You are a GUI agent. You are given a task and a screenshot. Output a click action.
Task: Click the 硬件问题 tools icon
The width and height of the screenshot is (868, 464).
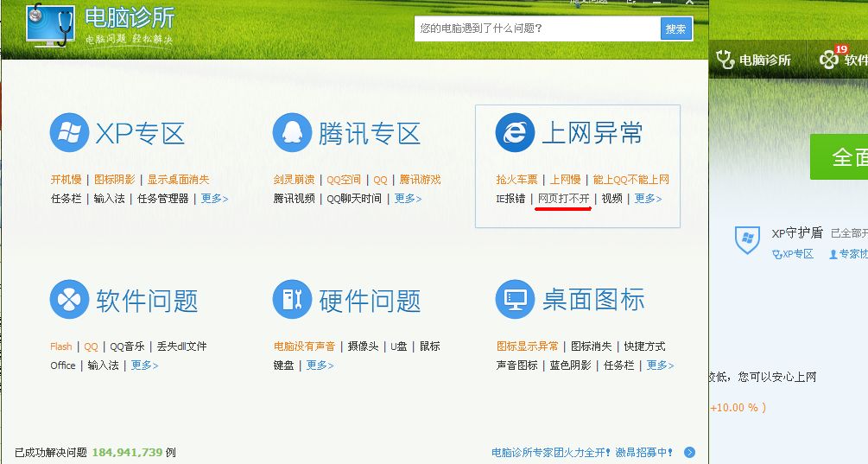tap(292, 299)
